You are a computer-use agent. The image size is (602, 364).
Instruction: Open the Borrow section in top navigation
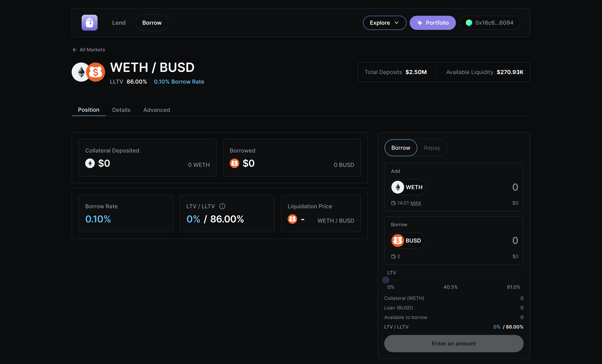pyautogui.click(x=152, y=23)
